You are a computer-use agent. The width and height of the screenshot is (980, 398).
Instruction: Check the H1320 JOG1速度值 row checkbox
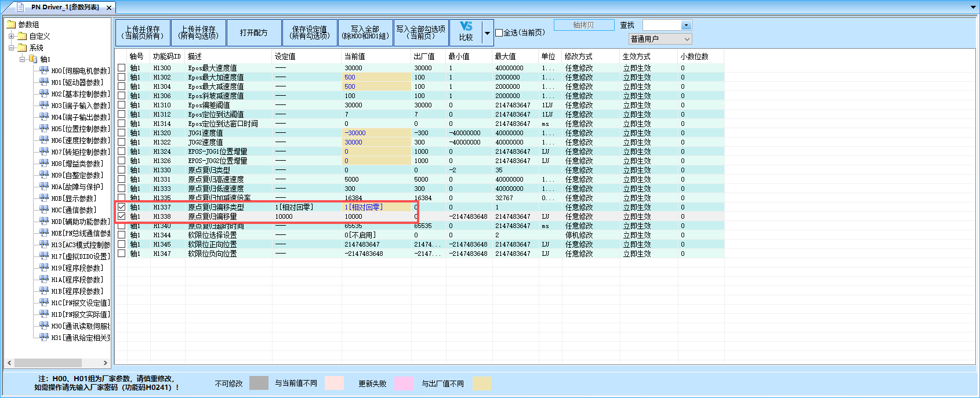click(122, 133)
